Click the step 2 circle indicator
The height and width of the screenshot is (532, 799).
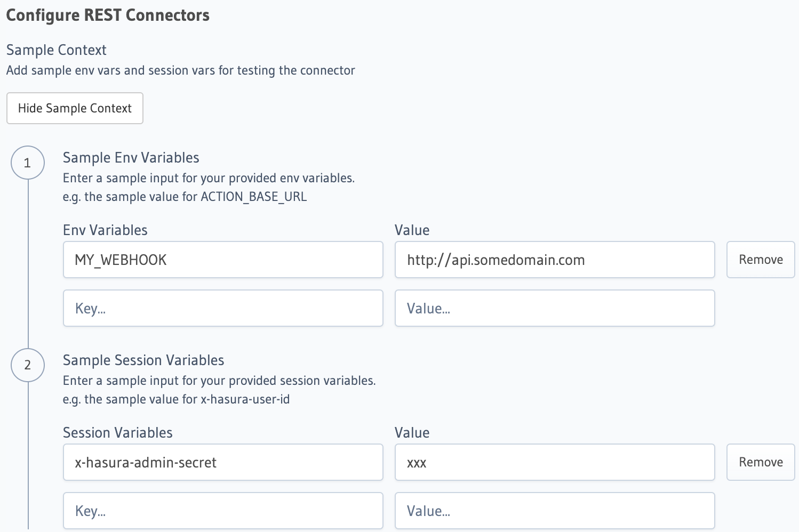click(x=28, y=365)
